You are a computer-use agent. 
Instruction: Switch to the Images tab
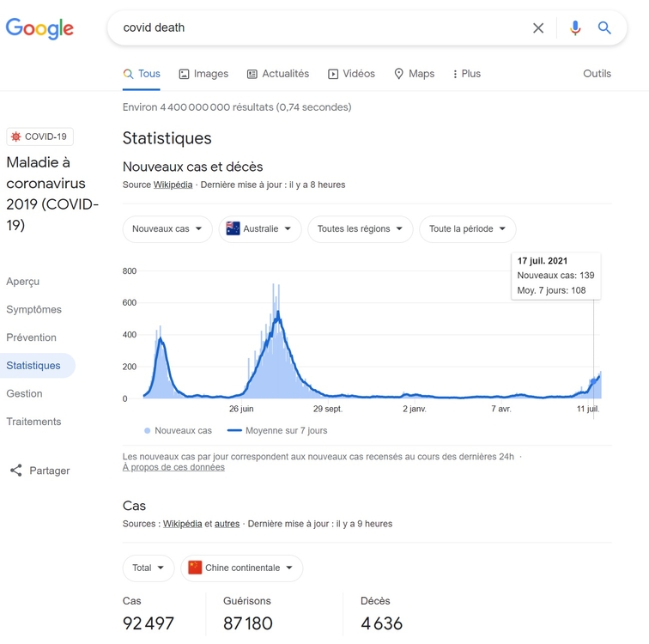203,74
